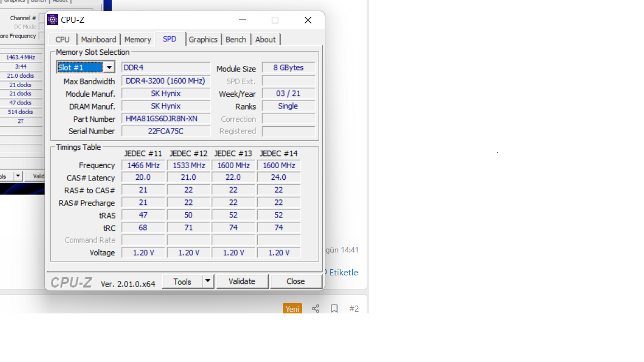The width and height of the screenshot is (644, 362).
Task: Click serial number 22FCA75C
Action: [x=166, y=131]
